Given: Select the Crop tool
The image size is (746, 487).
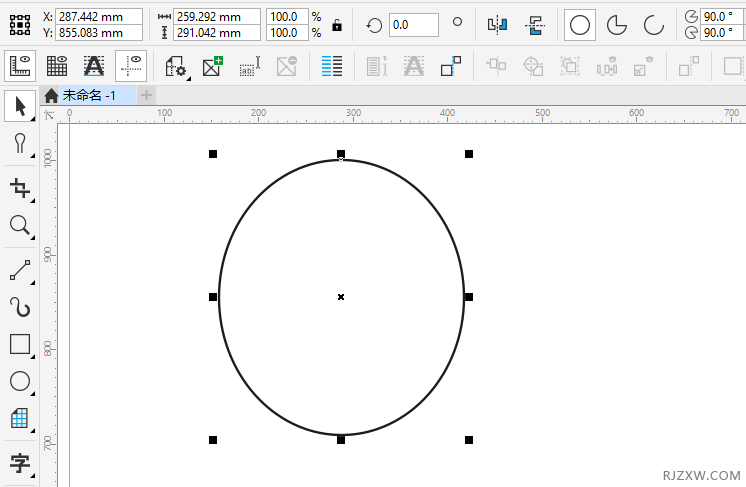Looking at the screenshot, I should [19, 187].
